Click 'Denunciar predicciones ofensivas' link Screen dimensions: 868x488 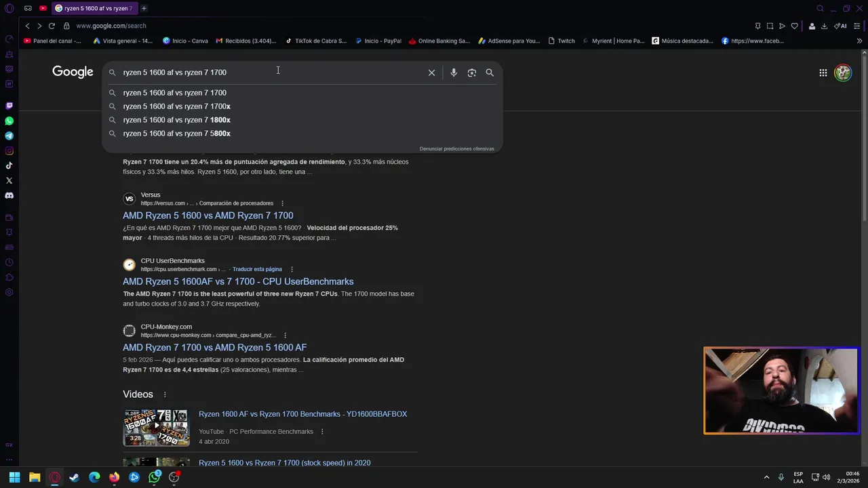coord(456,148)
